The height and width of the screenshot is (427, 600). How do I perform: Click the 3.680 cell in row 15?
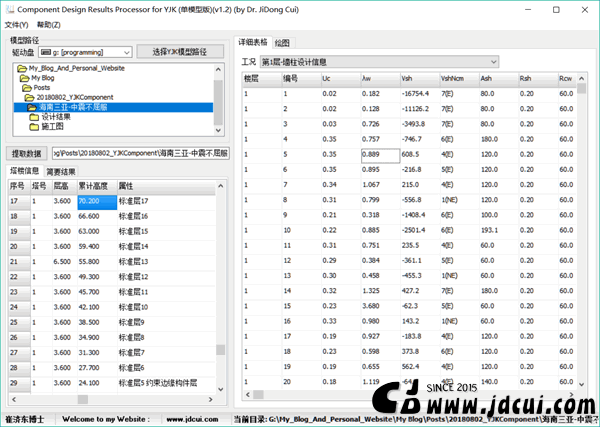380,306
